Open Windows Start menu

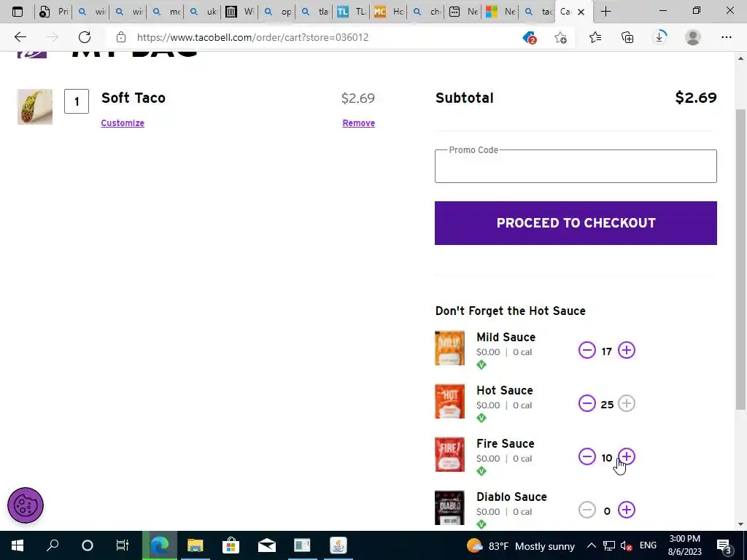tap(18, 545)
